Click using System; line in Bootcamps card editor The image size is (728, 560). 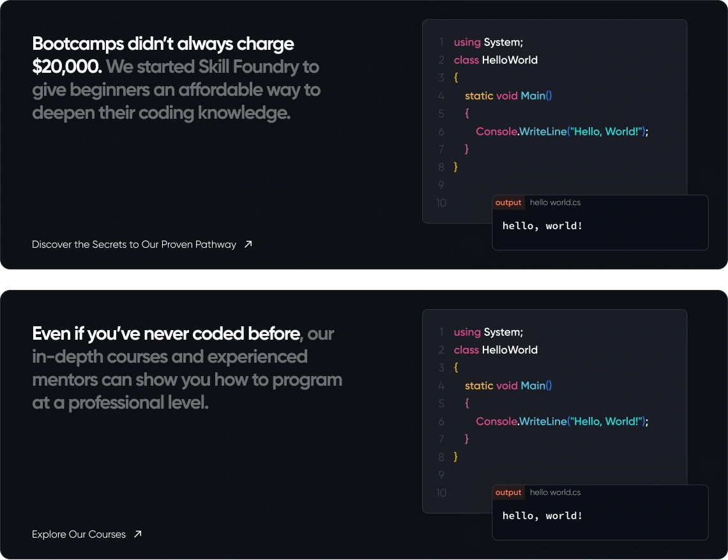[x=489, y=42]
